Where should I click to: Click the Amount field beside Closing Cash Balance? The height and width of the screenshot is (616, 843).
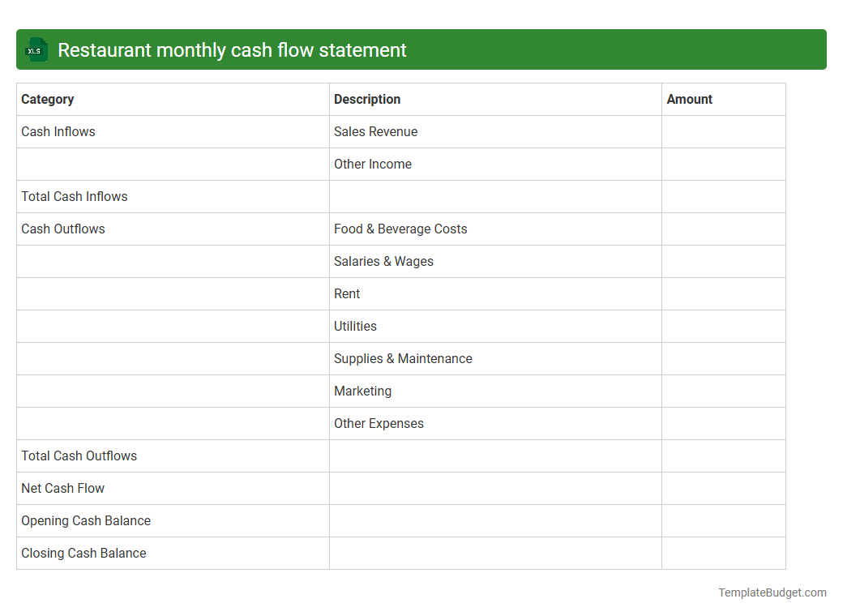[723, 553]
